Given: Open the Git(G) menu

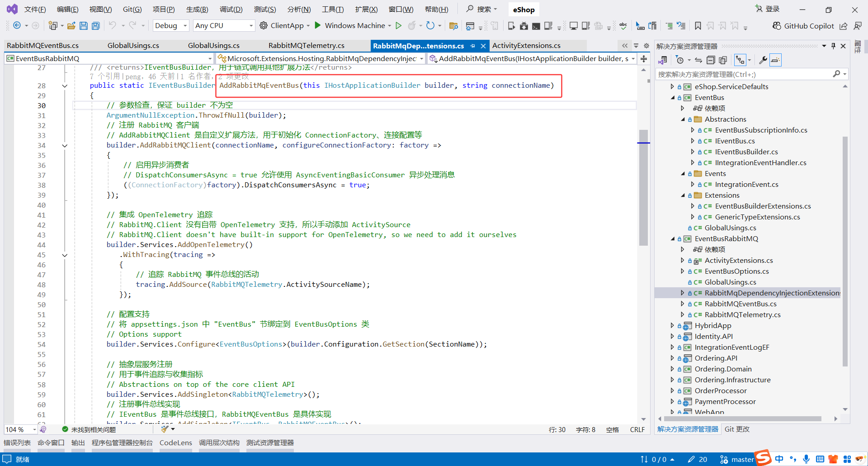Looking at the screenshot, I should pos(132,10).
